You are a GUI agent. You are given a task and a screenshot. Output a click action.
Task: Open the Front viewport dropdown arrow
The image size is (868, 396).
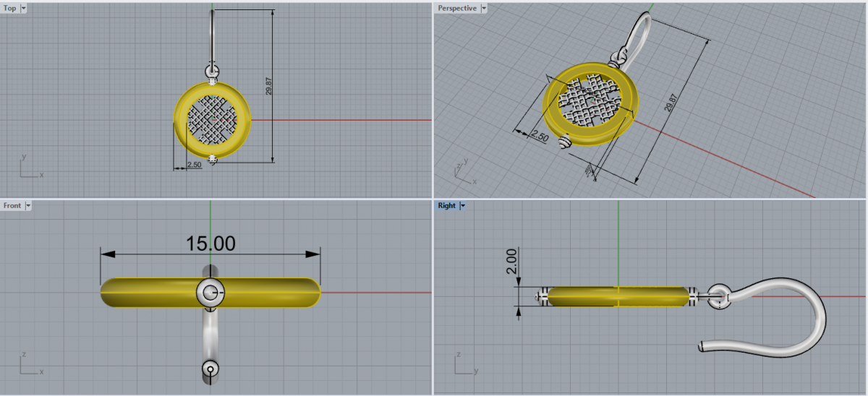coord(28,205)
